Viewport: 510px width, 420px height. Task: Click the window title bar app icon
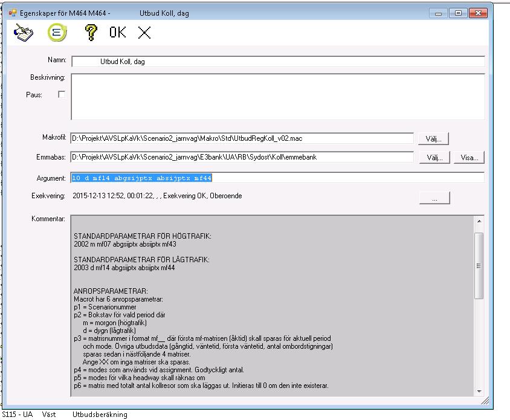12,13
